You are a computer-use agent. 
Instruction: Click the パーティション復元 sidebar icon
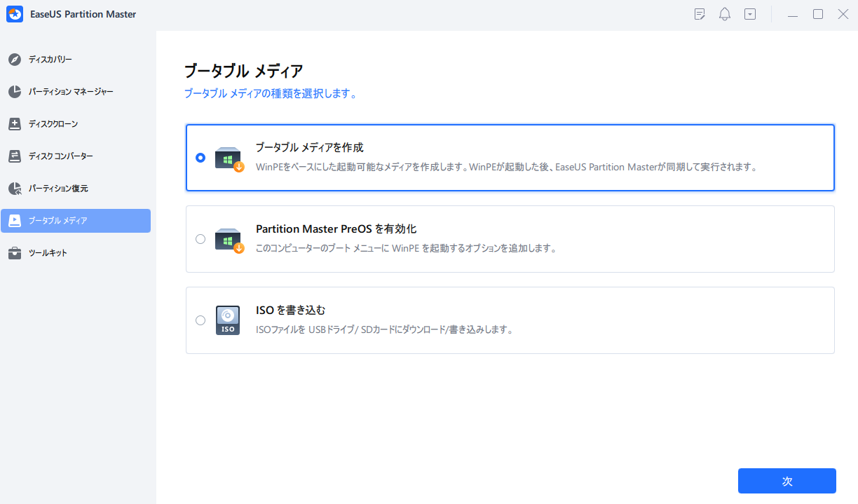tap(15, 189)
